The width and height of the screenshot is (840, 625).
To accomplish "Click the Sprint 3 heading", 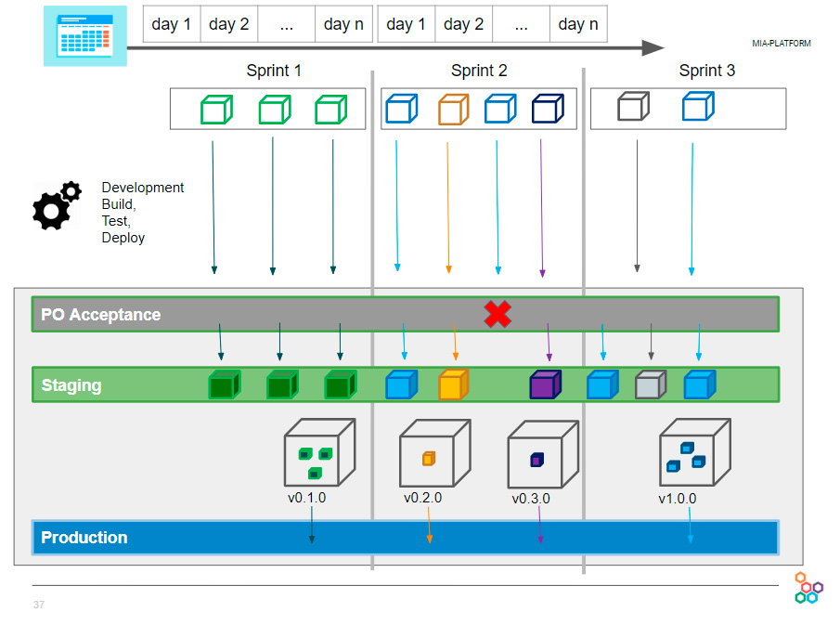I will coord(707,71).
